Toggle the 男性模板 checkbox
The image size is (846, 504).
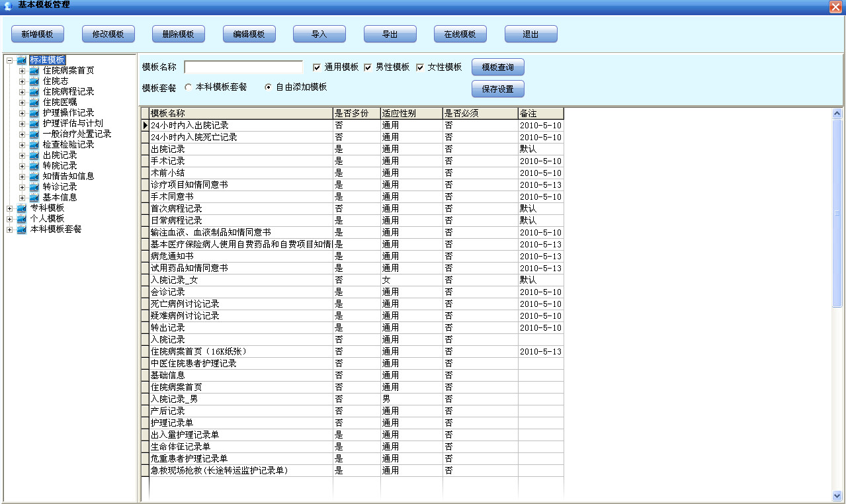click(x=368, y=66)
